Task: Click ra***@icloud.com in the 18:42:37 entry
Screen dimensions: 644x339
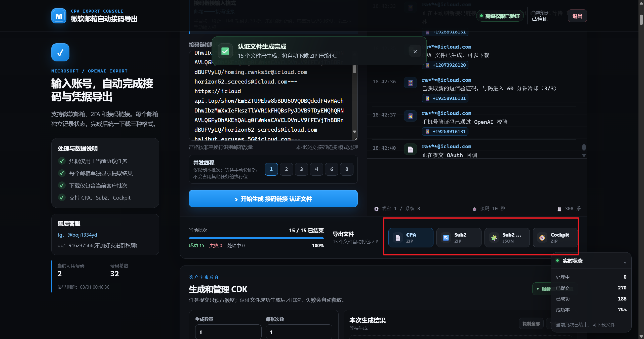Action: pos(447,114)
